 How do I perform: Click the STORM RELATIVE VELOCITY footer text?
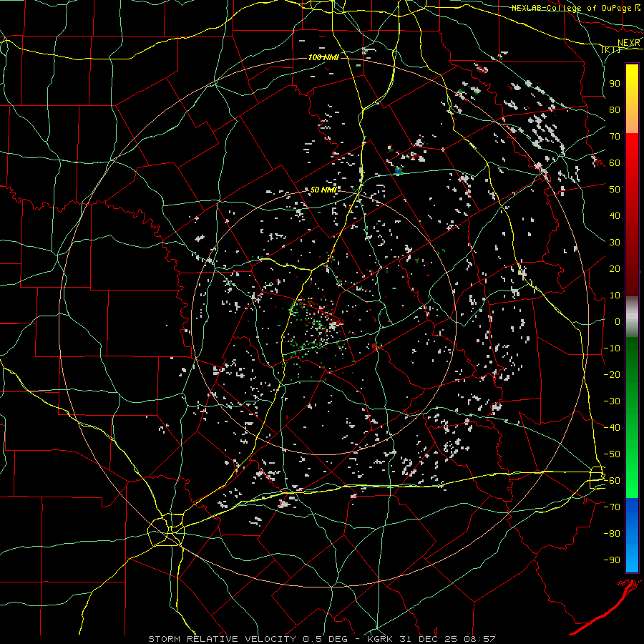pos(222,639)
